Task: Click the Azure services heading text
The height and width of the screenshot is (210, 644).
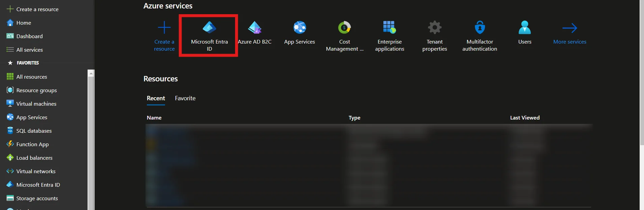Action: tap(168, 6)
